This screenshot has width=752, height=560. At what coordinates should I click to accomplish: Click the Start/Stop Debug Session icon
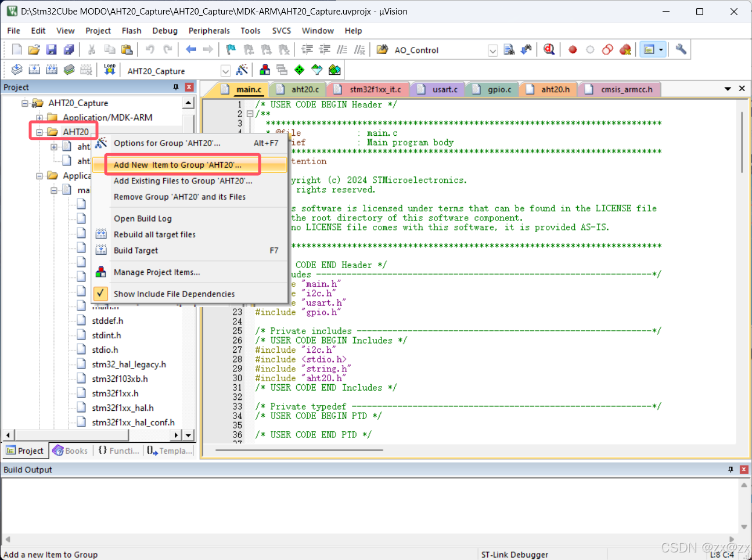[x=549, y=50]
